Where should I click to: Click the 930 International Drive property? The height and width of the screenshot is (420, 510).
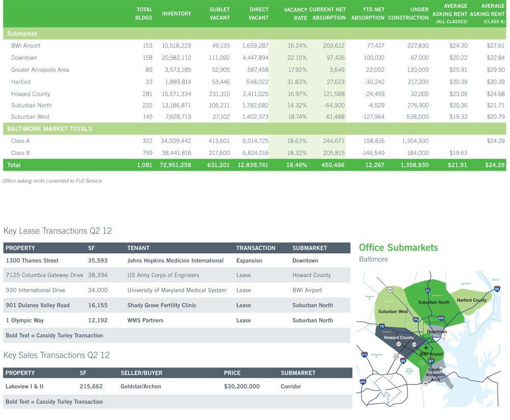(36, 291)
